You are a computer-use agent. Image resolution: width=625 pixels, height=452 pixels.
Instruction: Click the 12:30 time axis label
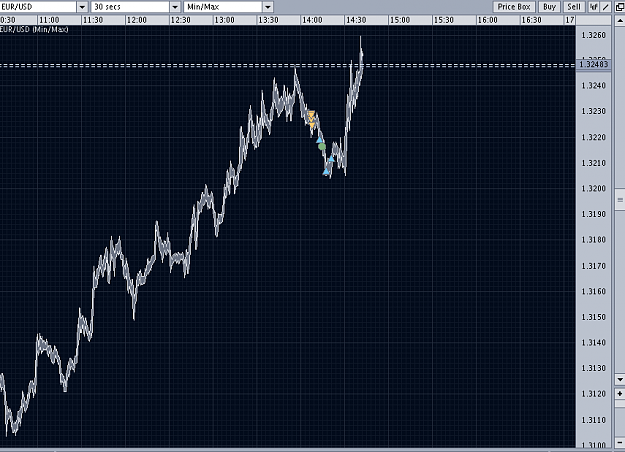click(x=180, y=20)
